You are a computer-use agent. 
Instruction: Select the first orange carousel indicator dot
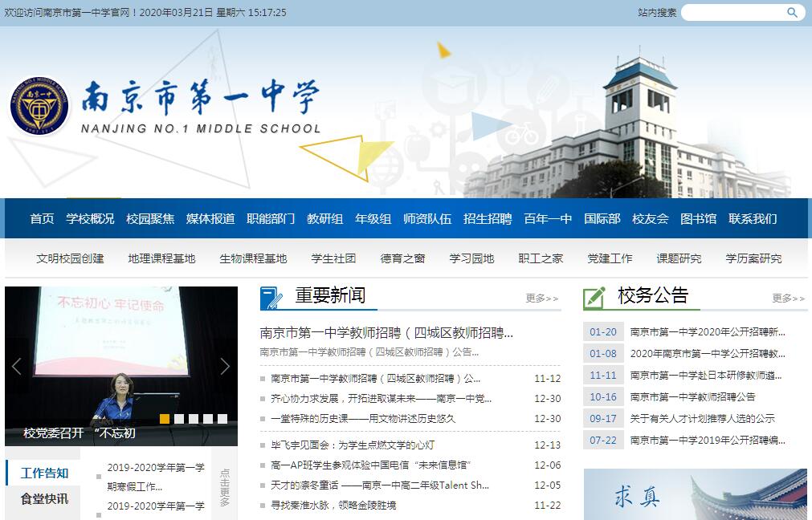coord(165,419)
